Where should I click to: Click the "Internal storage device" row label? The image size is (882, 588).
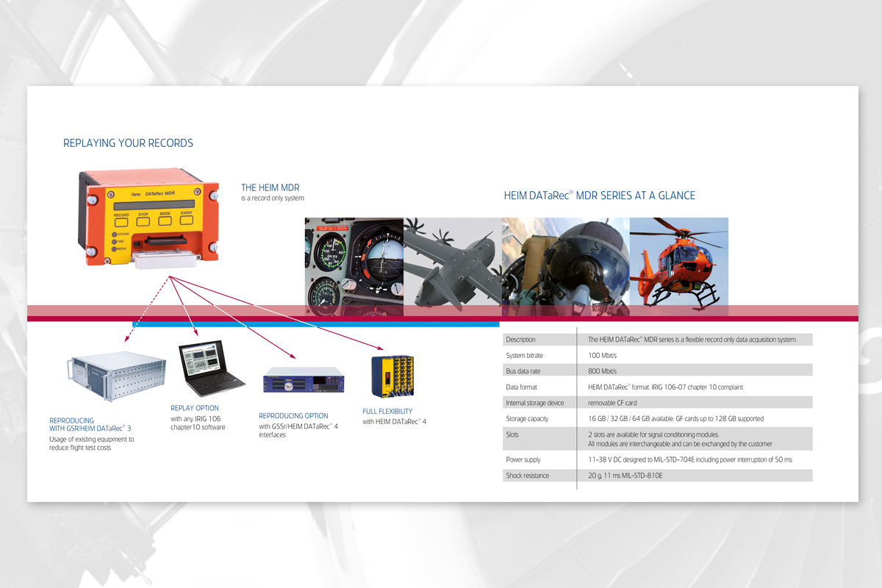click(535, 403)
